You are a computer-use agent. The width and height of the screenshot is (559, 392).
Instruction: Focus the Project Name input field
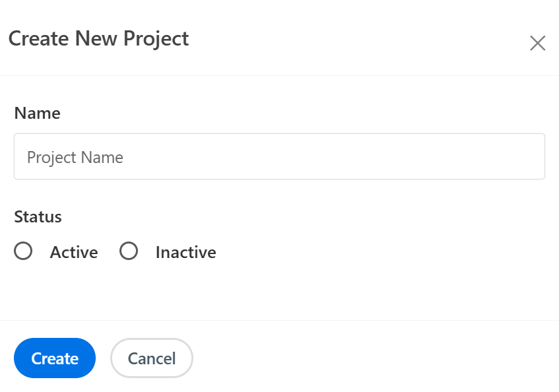pos(279,157)
